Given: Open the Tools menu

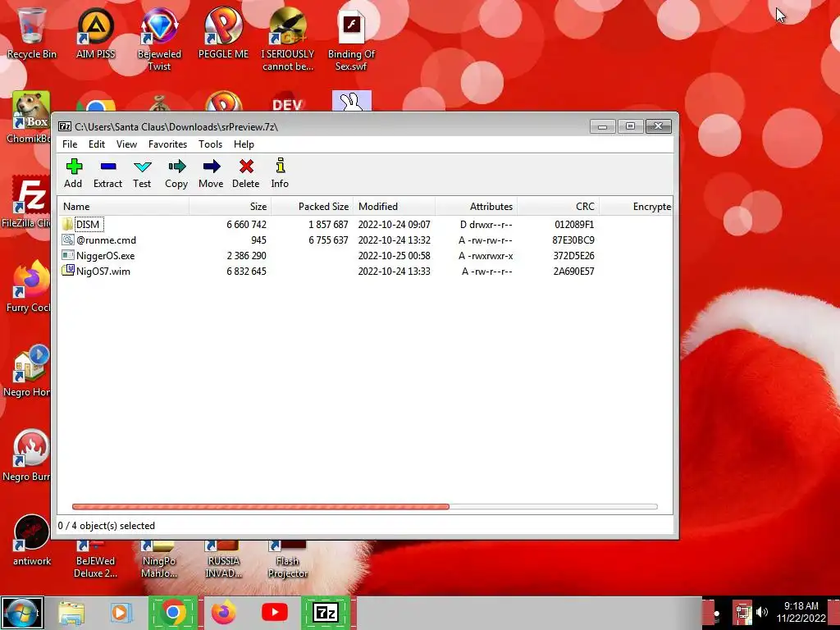Looking at the screenshot, I should (210, 144).
